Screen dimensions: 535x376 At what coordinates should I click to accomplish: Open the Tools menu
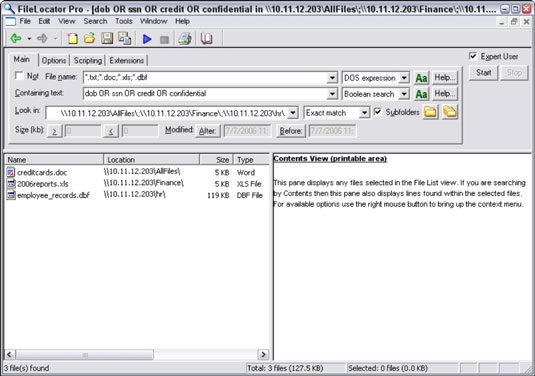pos(124,21)
